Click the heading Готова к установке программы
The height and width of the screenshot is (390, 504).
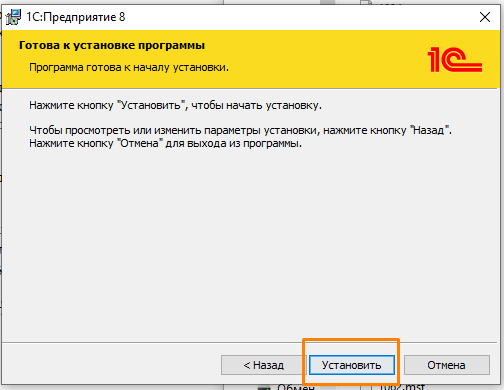112,45
